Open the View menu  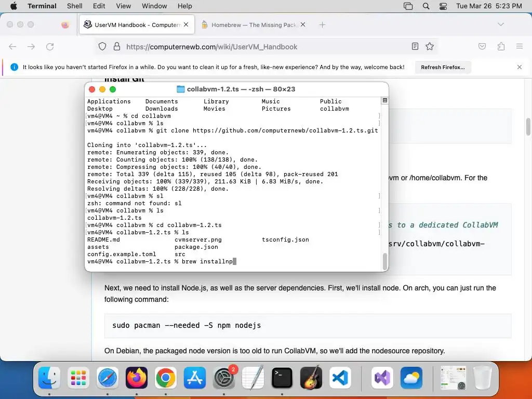pos(124,6)
